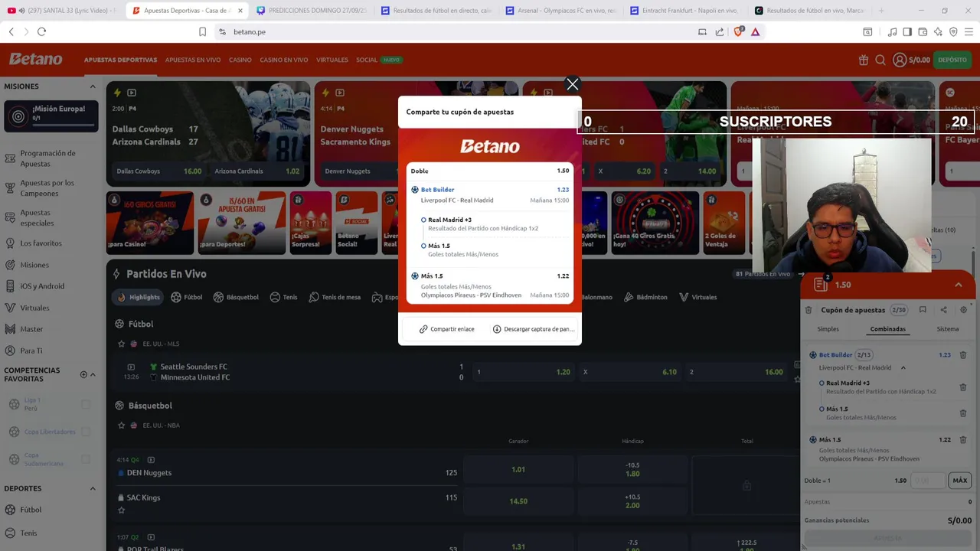Click Para Ti person icon
The height and width of the screenshot is (551, 980).
point(10,350)
